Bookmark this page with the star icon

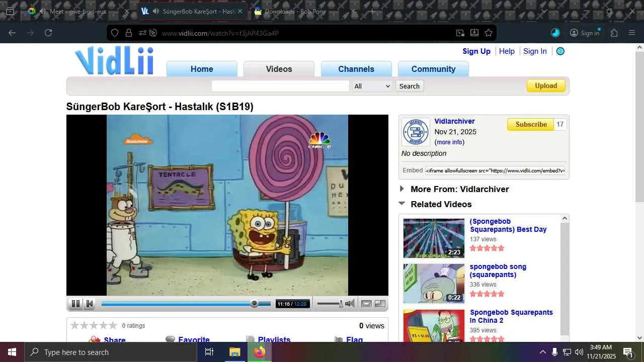tap(489, 33)
